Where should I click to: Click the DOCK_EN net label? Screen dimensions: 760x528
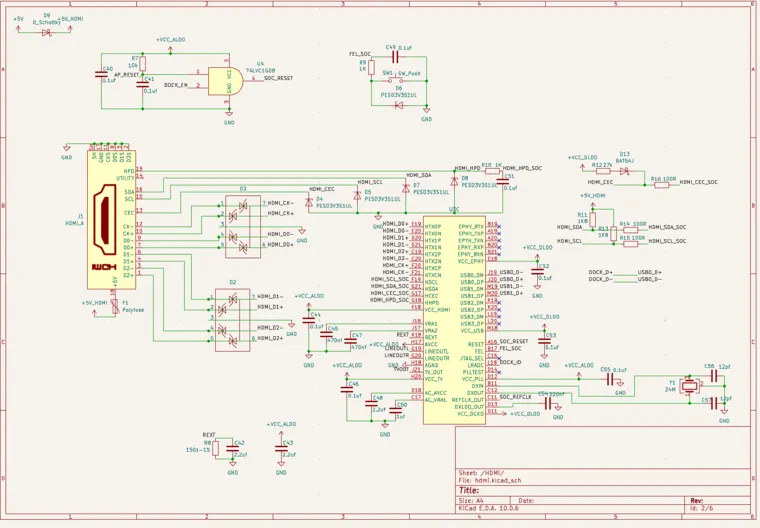[175, 85]
